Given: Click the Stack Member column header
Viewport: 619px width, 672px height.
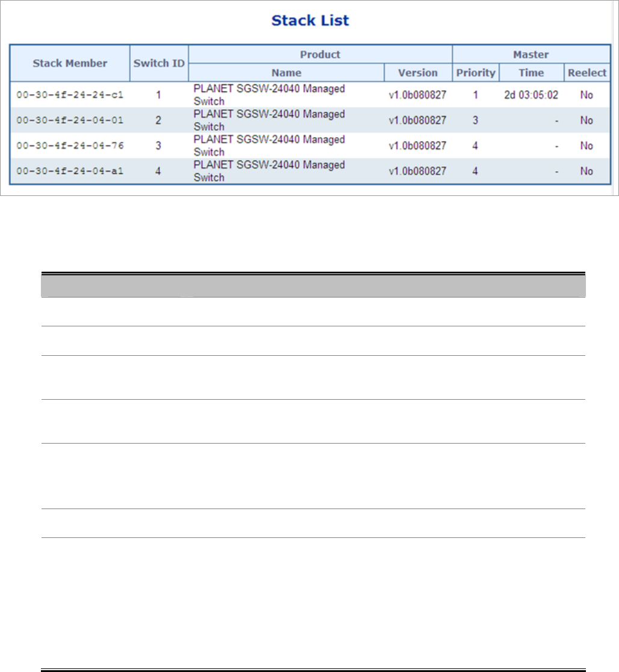Looking at the screenshot, I should 70,63.
